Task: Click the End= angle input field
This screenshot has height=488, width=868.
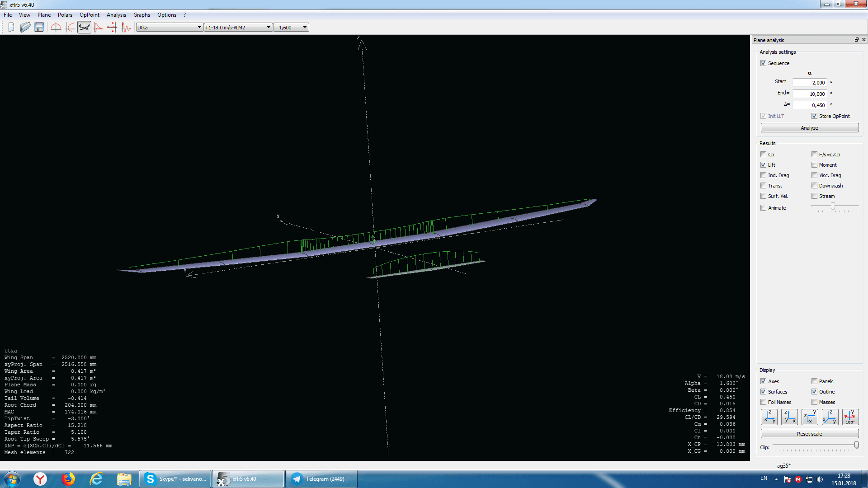Action: [x=810, y=94]
